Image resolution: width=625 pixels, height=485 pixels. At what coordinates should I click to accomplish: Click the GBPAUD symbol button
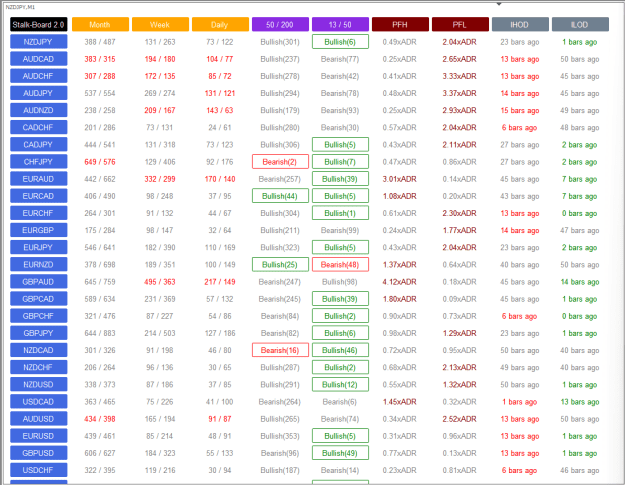(x=39, y=282)
